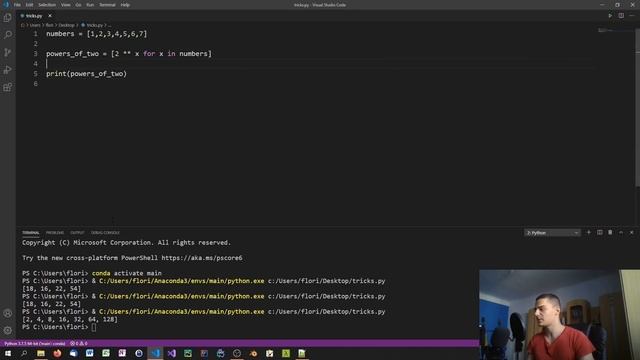Select the tricks.py editor tab
This screenshot has height=360, width=640.
pyautogui.click(x=34, y=16)
